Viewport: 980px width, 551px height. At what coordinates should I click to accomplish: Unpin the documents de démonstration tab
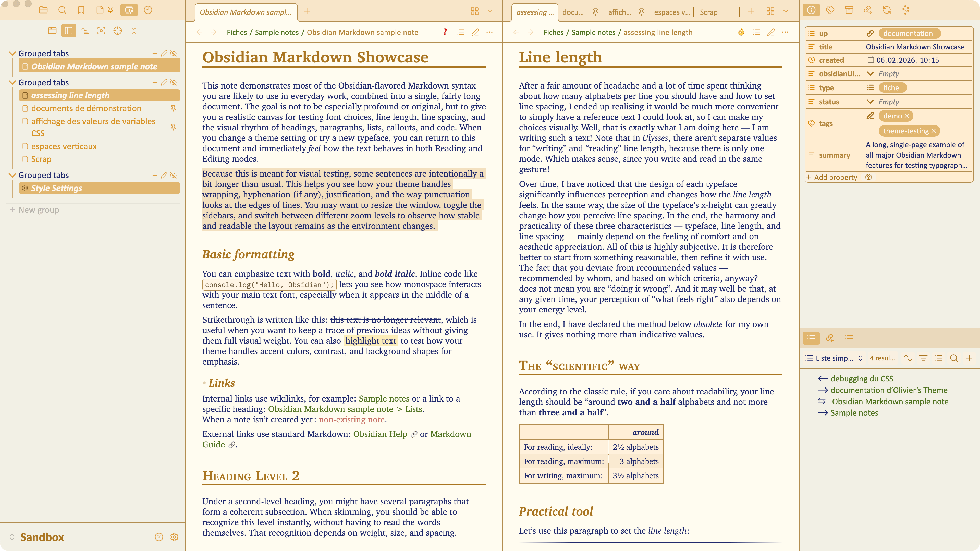click(x=173, y=108)
